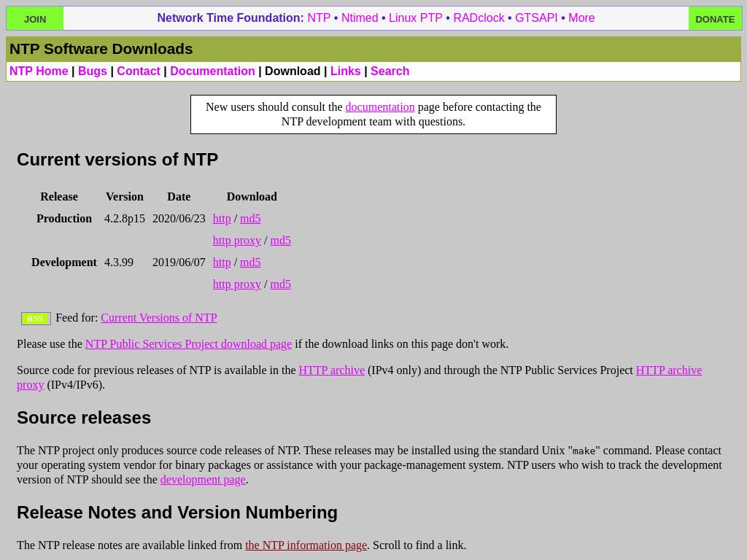Click the Development row label
Screen dimensions: 747x560
(64, 262)
